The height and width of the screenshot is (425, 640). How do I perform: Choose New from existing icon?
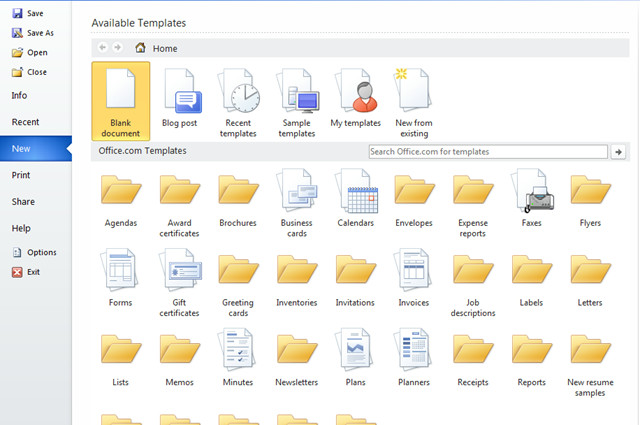pyautogui.click(x=414, y=100)
